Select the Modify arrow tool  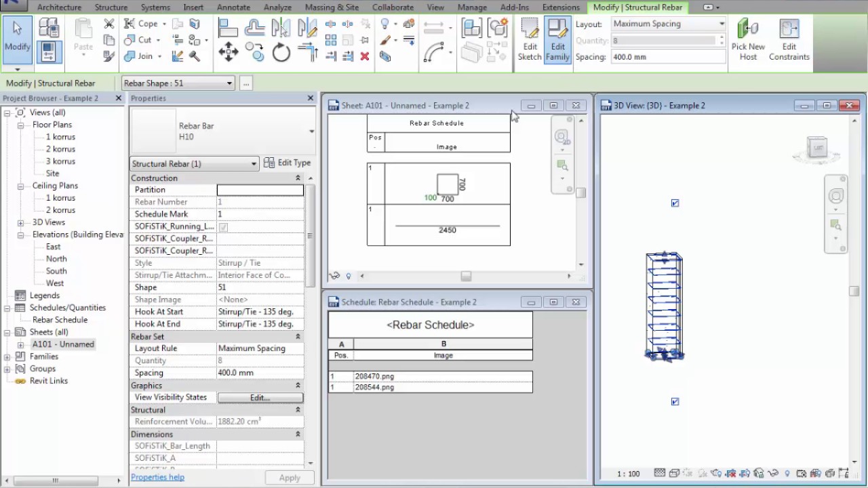pyautogui.click(x=17, y=39)
